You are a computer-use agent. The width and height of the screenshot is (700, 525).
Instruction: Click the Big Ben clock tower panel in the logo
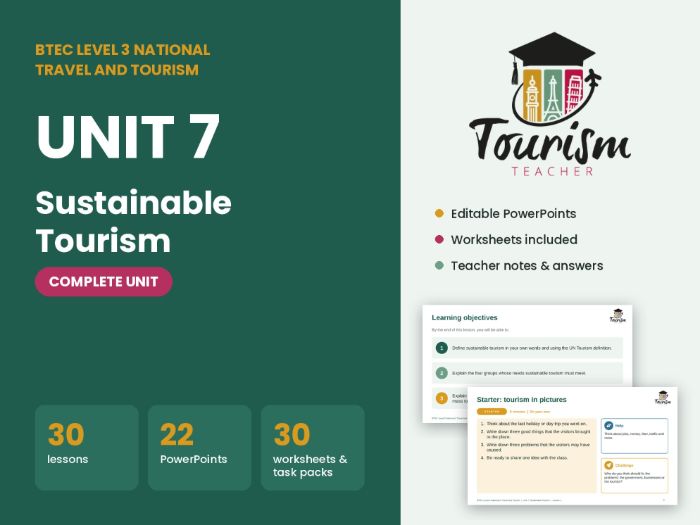[x=532, y=96]
